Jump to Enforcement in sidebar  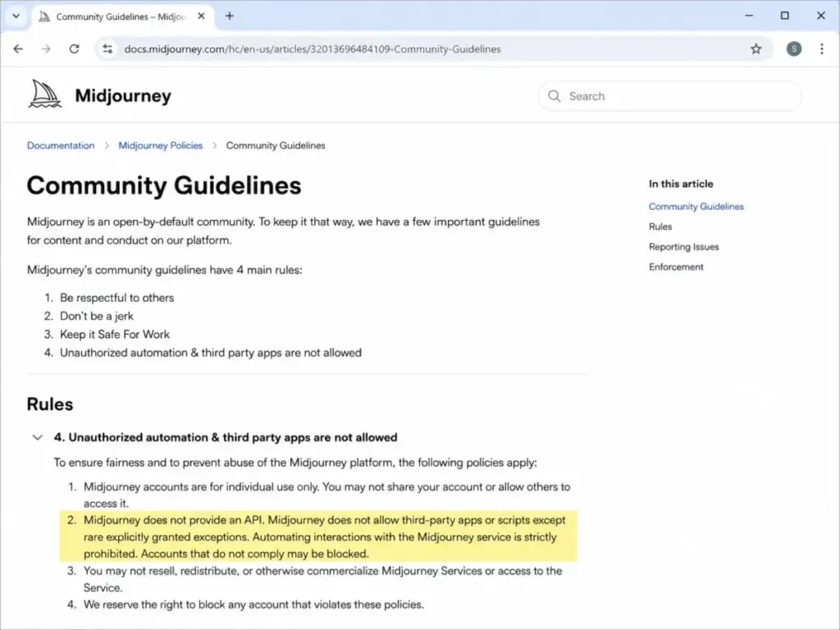(676, 267)
